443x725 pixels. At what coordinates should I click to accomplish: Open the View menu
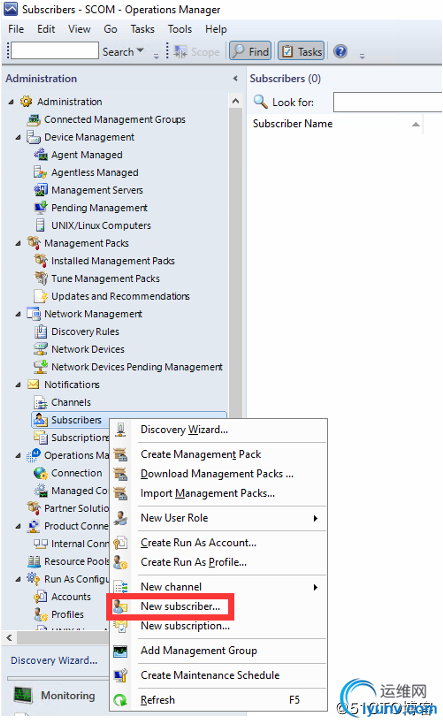click(80, 29)
